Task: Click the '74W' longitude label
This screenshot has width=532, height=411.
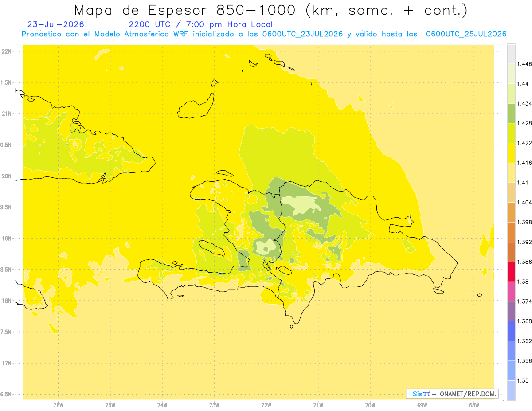Action: click(x=162, y=405)
